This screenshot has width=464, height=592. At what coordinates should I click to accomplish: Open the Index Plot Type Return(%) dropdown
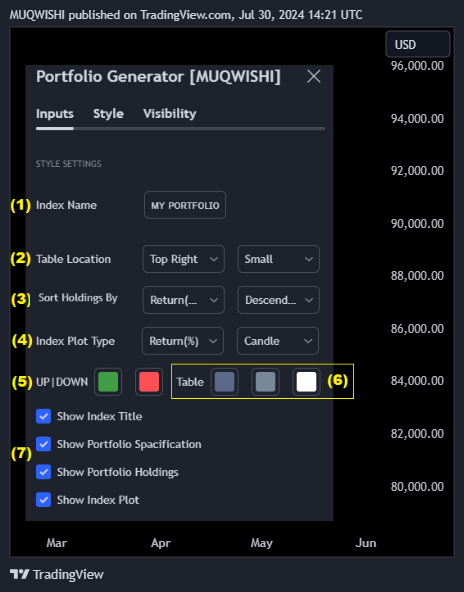click(x=183, y=341)
